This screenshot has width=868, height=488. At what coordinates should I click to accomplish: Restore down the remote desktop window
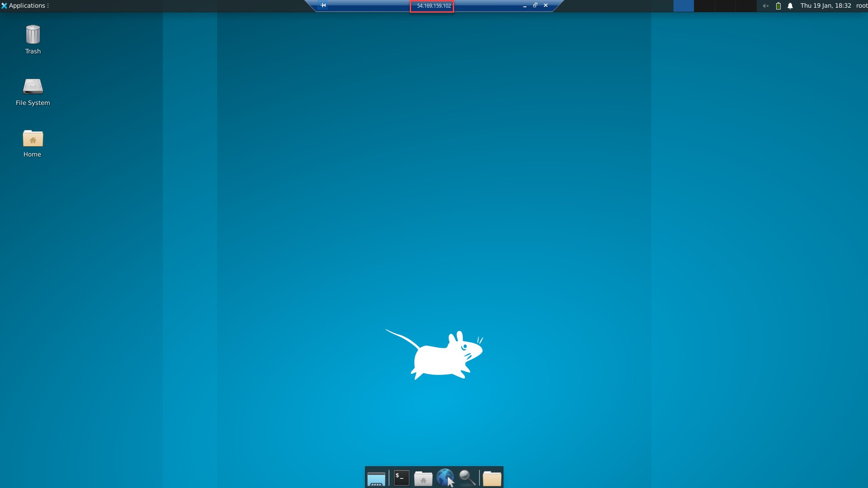point(535,5)
